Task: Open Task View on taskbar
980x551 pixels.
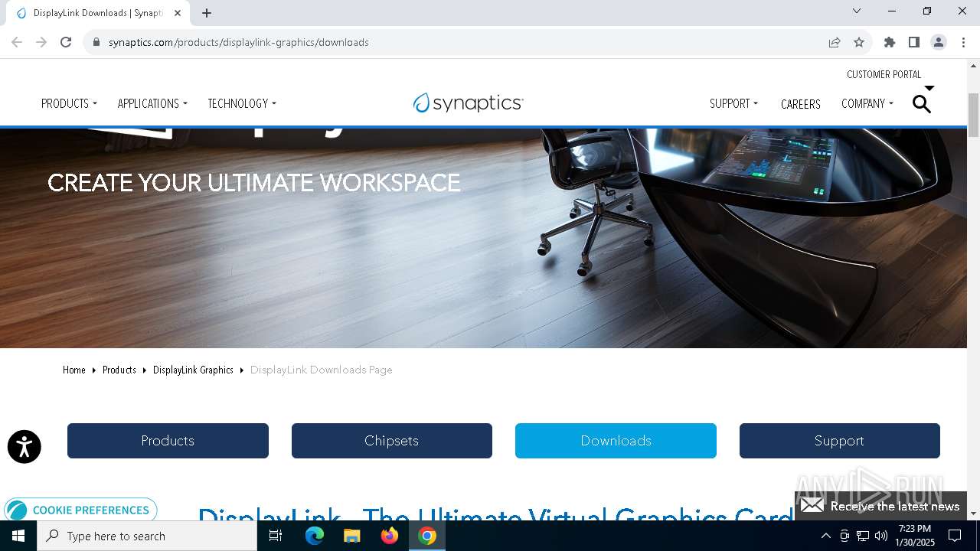Action: pos(276,536)
